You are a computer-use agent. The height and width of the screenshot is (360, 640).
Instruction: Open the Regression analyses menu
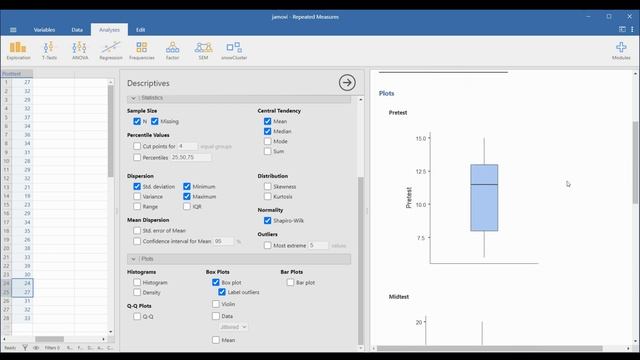[111, 51]
